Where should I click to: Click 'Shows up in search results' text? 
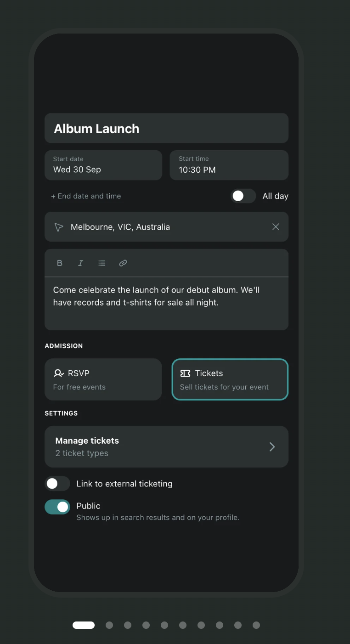(x=158, y=518)
